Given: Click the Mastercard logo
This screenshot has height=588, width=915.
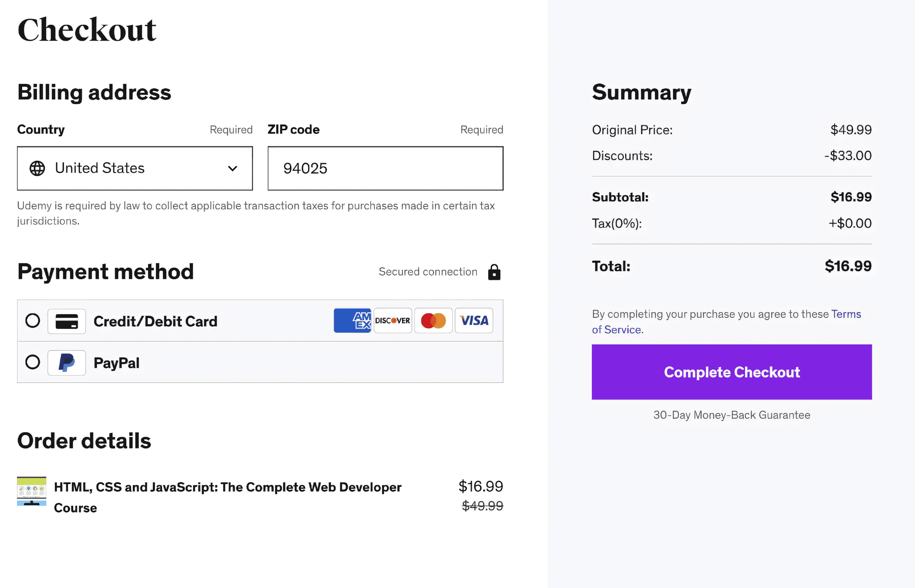Looking at the screenshot, I should (433, 321).
